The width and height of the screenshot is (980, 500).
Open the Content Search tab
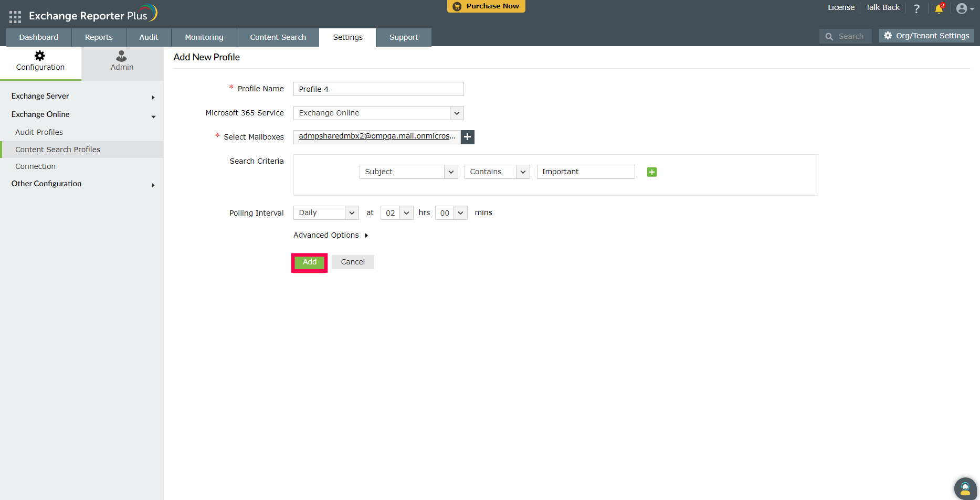(x=278, y=37)
